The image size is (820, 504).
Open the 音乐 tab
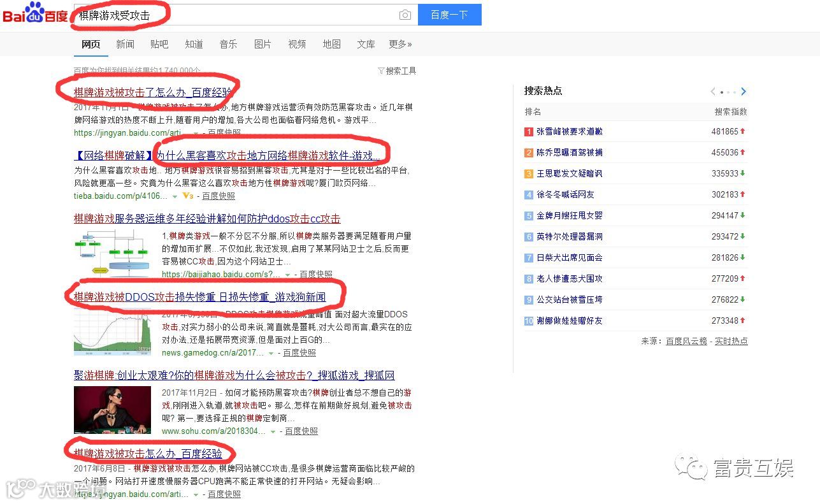pyautogui.click(x=228, y=44)
